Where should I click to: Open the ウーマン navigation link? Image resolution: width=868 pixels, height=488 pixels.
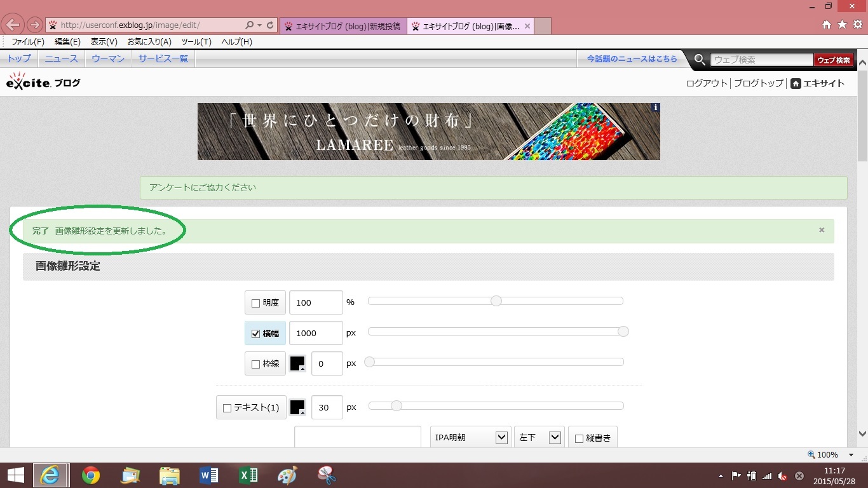(108, 58)
